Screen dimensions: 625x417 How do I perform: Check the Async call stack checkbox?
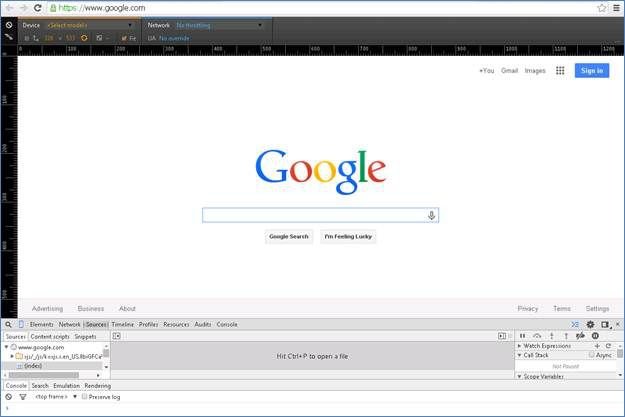[x=592, y=355]
